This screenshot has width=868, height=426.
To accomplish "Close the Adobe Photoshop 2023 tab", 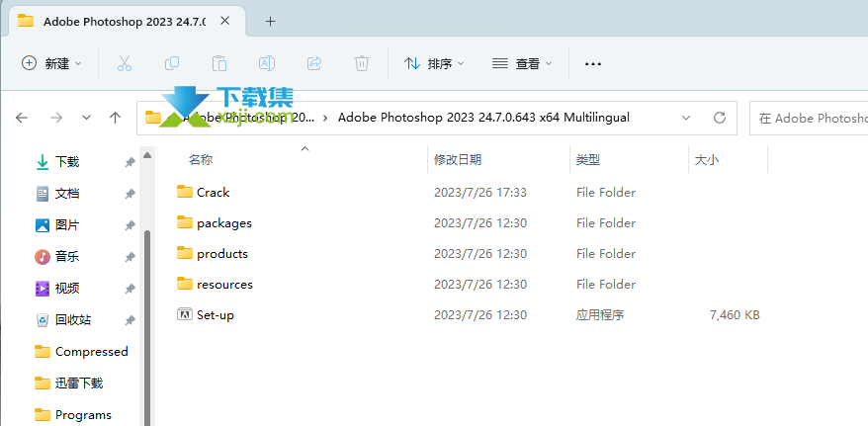I will coord(224,21).
